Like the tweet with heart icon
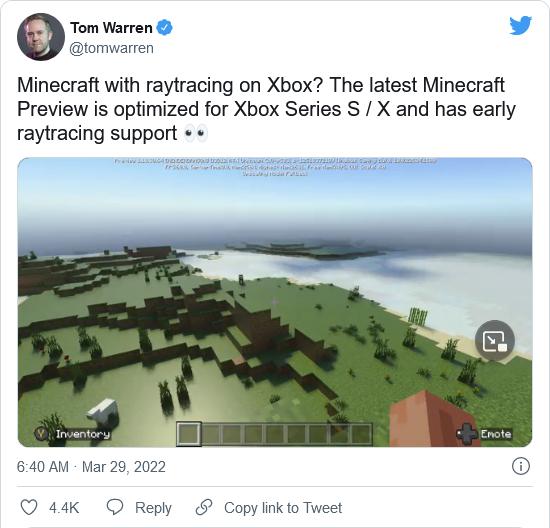 point(29,508)
